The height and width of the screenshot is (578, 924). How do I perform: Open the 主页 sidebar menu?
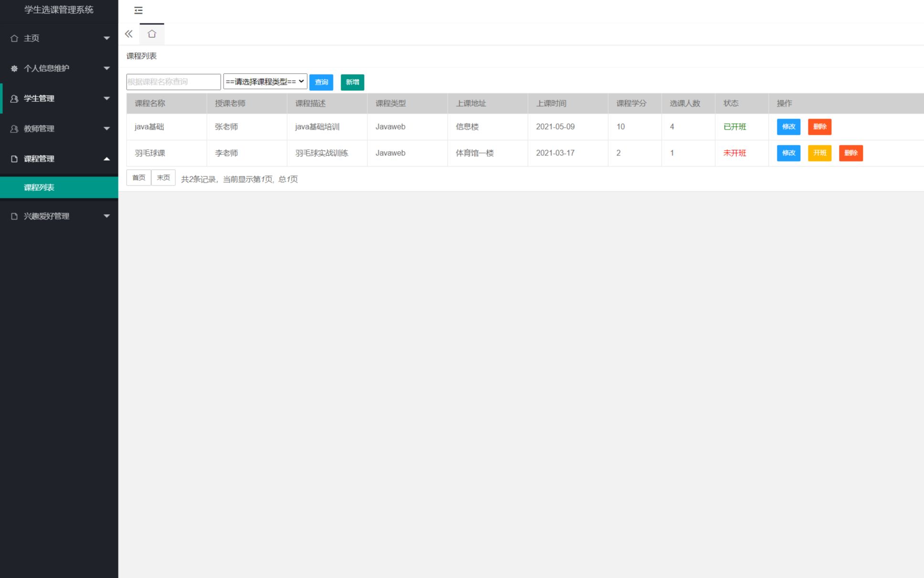pos(59,38)
